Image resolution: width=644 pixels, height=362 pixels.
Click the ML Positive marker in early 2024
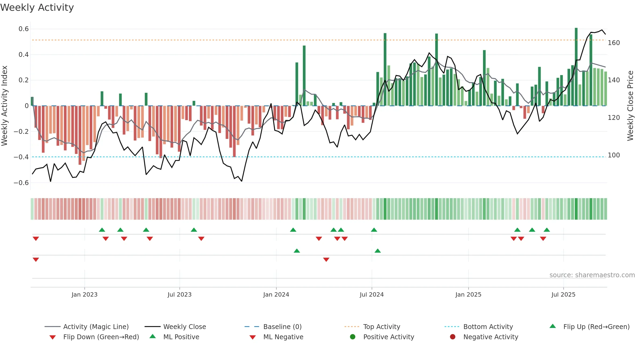coord(297,251)
